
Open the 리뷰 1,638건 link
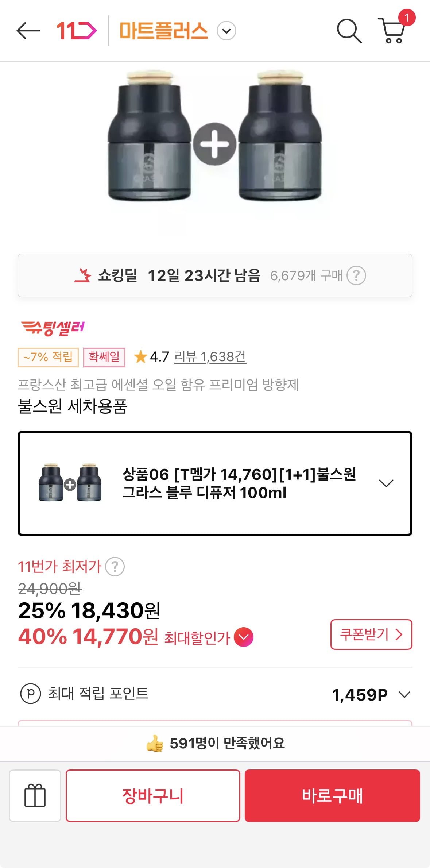coord(210,356)
